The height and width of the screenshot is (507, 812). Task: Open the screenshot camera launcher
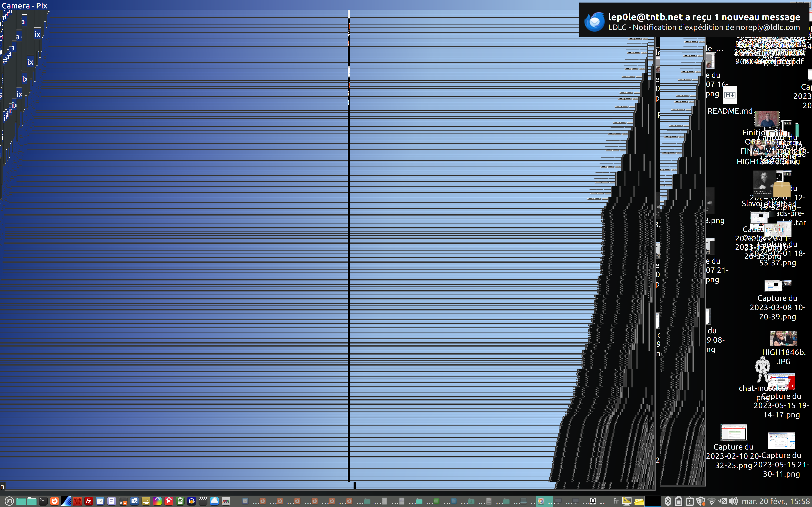pos(134,501)
